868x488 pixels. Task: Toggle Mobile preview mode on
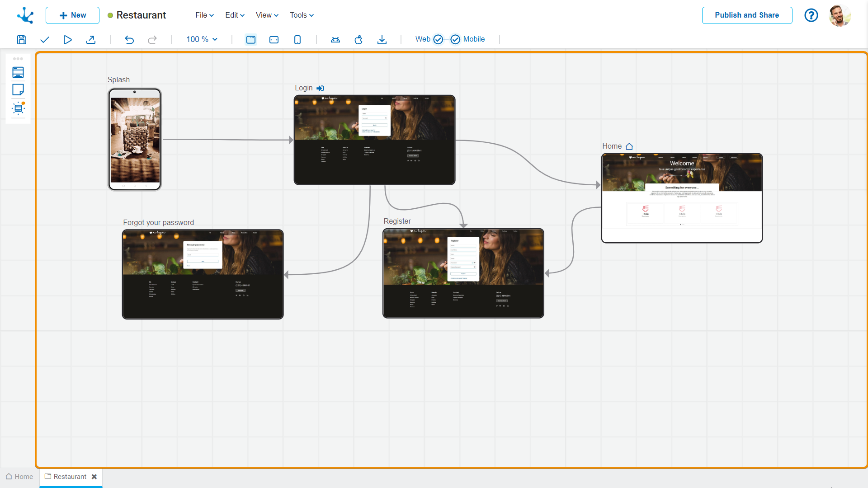(455, 39)
